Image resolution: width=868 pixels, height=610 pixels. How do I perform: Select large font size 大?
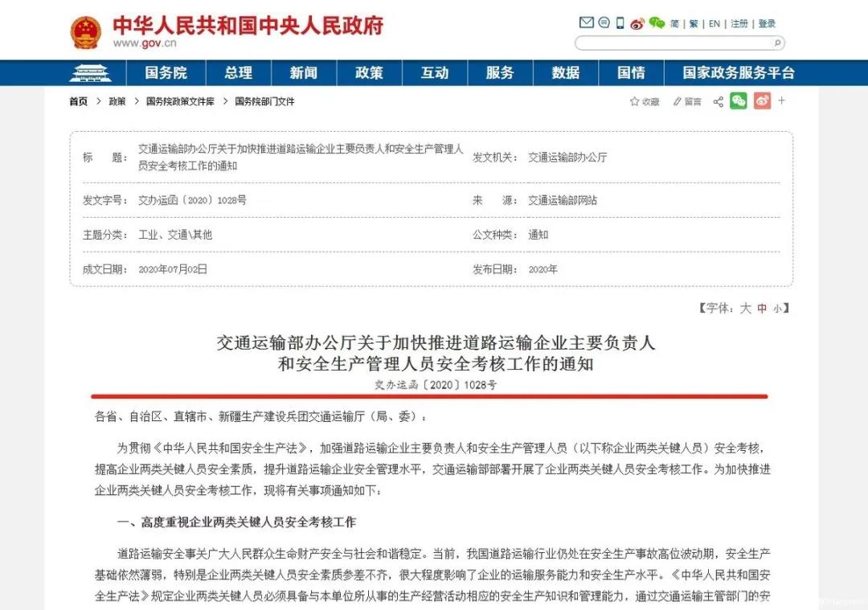745,309
